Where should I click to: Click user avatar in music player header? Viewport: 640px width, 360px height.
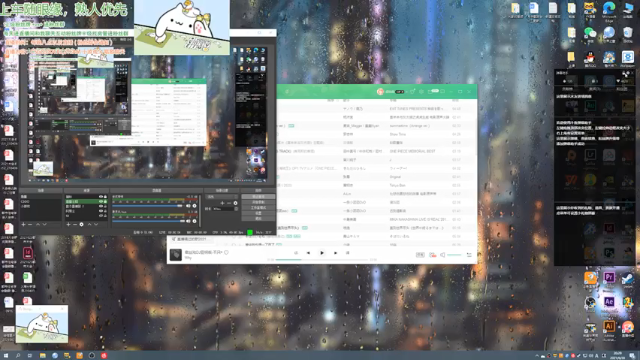coord(380,91)
